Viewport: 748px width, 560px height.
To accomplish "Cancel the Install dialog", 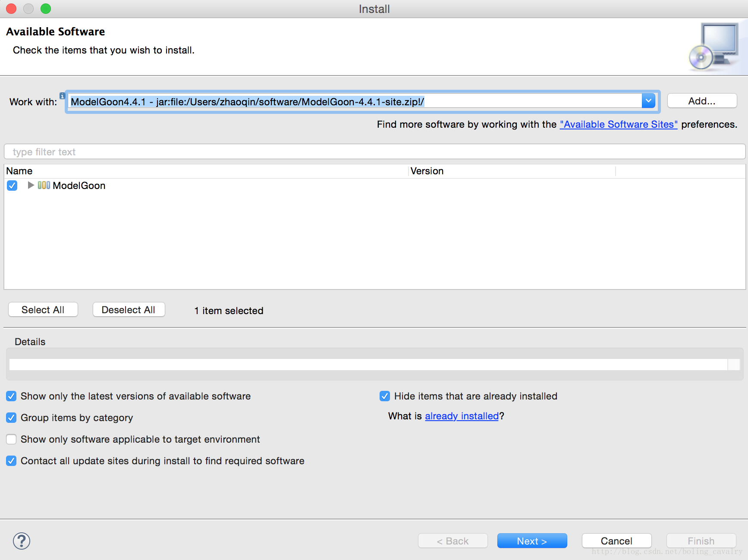I will (616, 541).
